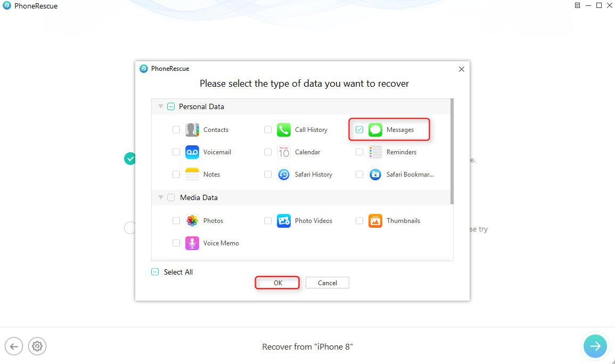Click the Safari Bookmarks icon
615x364 pixels.
click(x=375, y=175)
